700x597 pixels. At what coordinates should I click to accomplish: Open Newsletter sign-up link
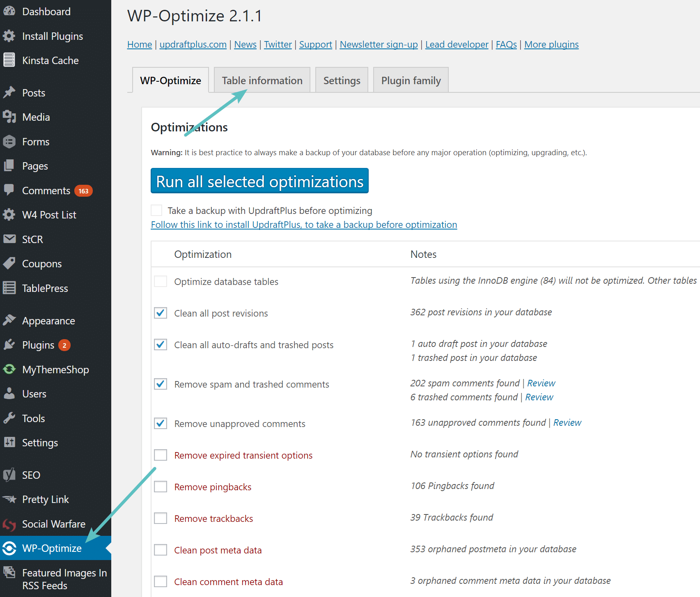point(379,44)
